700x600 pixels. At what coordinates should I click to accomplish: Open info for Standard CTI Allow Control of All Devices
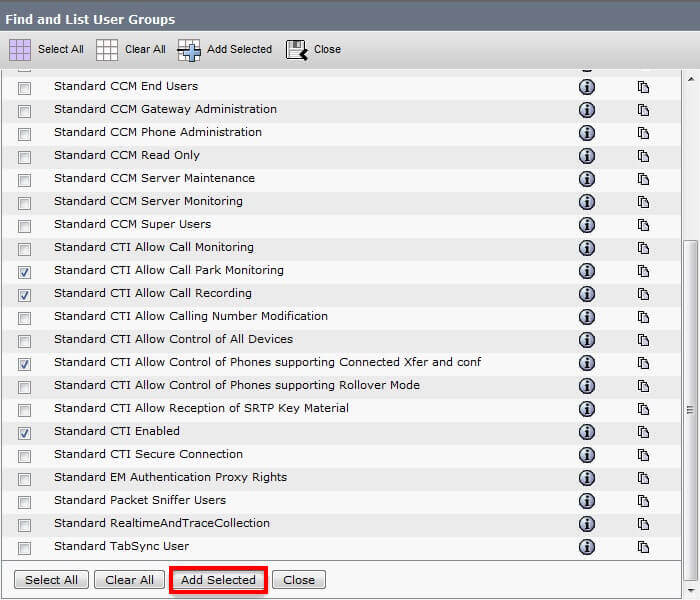pos(587,340)
